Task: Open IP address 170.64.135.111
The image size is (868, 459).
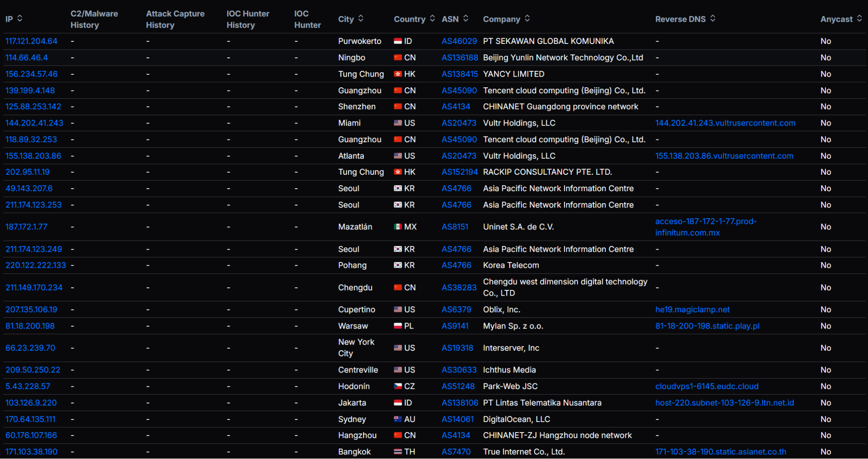Action: [30, 420]
